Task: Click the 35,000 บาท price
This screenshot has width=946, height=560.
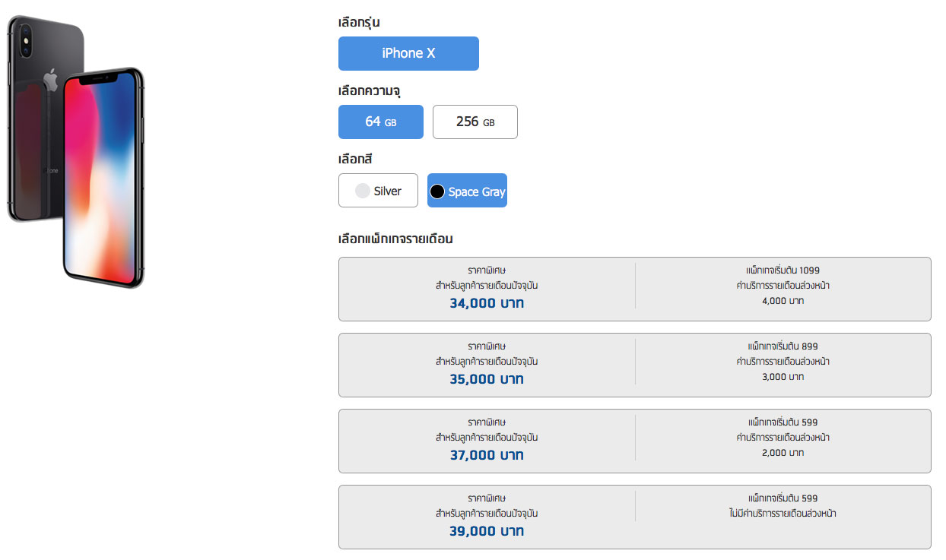Action: pyautogui.click(x=487, y=379)
